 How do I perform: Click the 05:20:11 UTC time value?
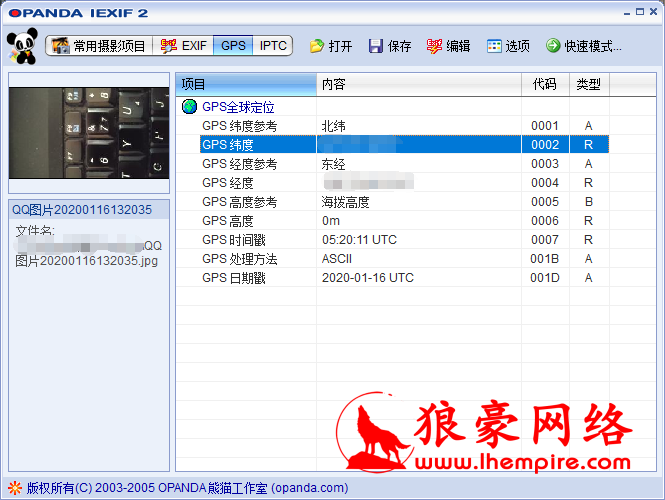click(x=359, y=240)
